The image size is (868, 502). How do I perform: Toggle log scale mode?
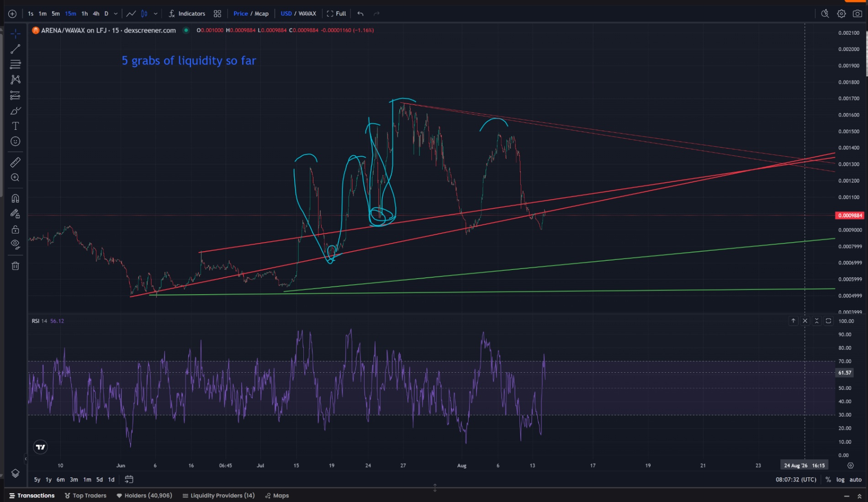[840, 480]
